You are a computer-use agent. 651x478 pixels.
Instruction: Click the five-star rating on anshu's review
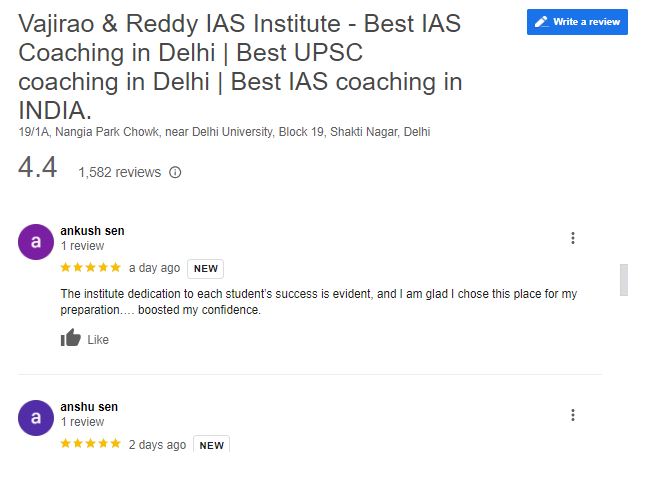[91, 443]
